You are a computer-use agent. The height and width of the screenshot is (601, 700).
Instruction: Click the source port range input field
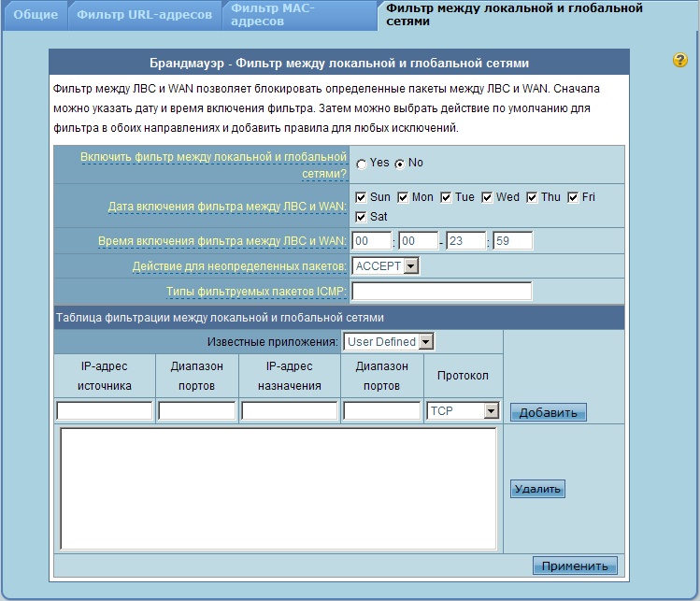[197, 410]
